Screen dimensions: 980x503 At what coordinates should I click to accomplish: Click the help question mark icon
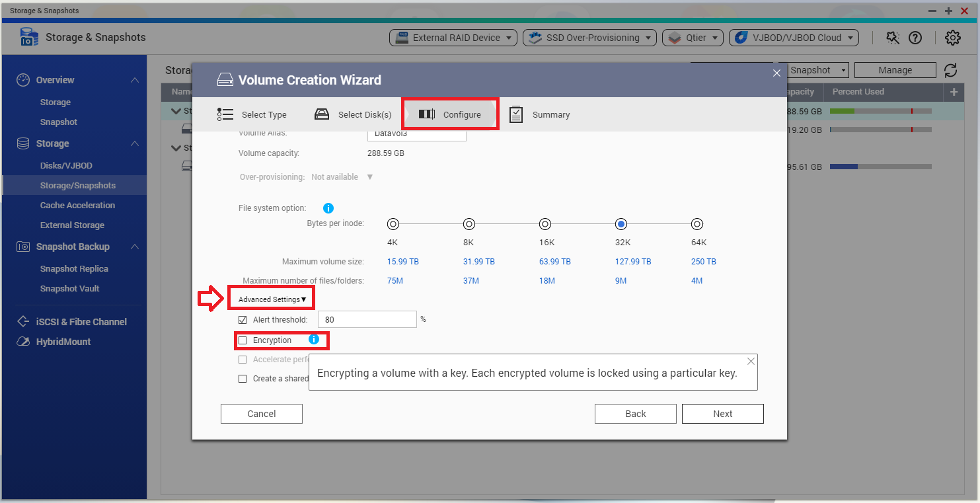915,38
